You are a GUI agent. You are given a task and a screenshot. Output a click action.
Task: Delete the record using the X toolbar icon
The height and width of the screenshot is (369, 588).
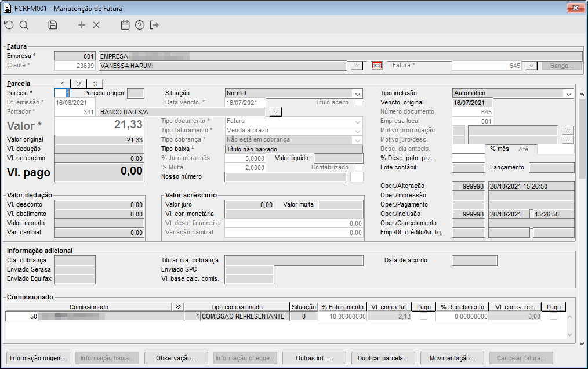tap(96, 25)
